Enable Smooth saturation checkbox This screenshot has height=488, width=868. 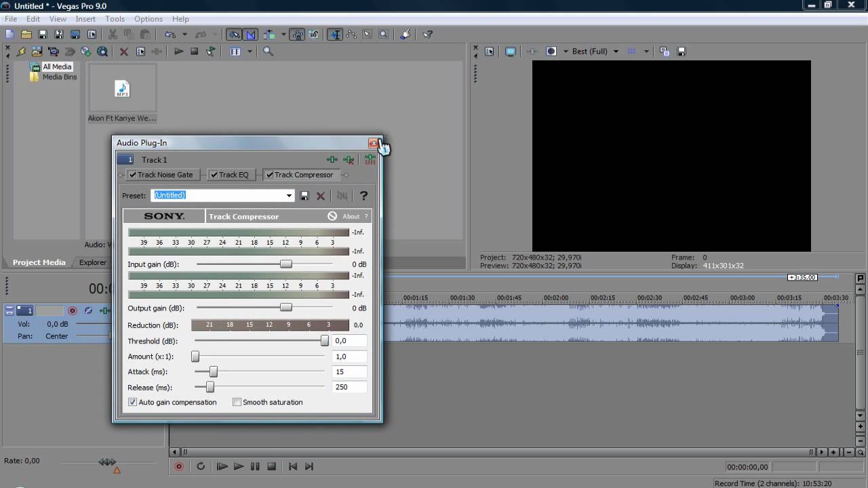(237, 402)
